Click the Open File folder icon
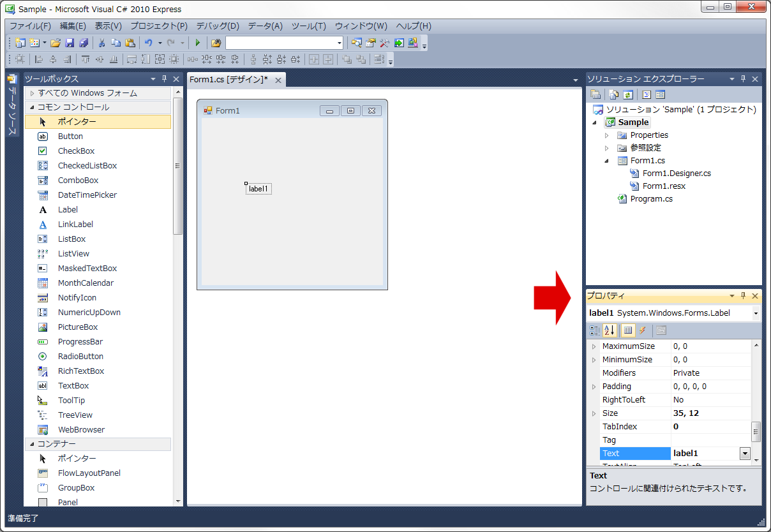Screen dimensions: 771x532 (x=56, y=43)
